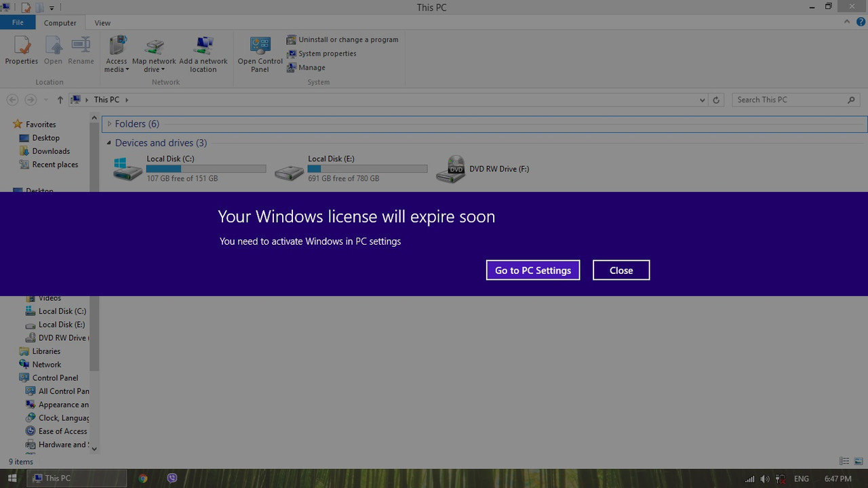Open the Map network drive dropdown

coord(154,54)
